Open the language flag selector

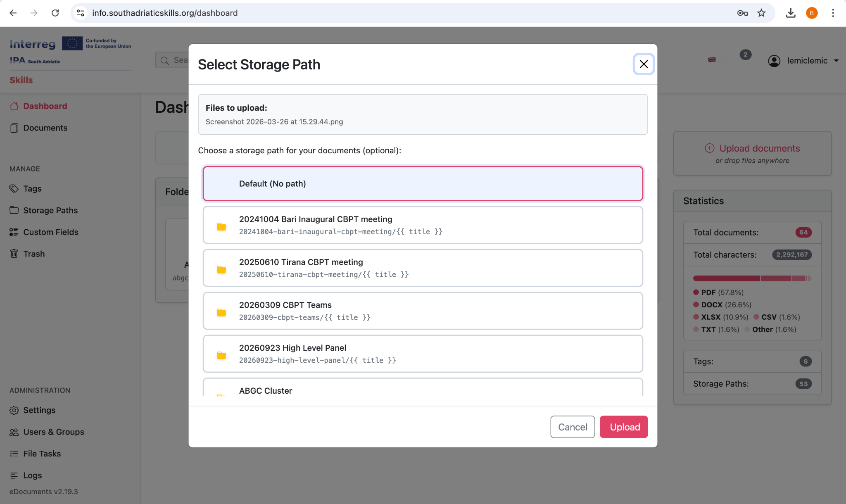point(712,60)
